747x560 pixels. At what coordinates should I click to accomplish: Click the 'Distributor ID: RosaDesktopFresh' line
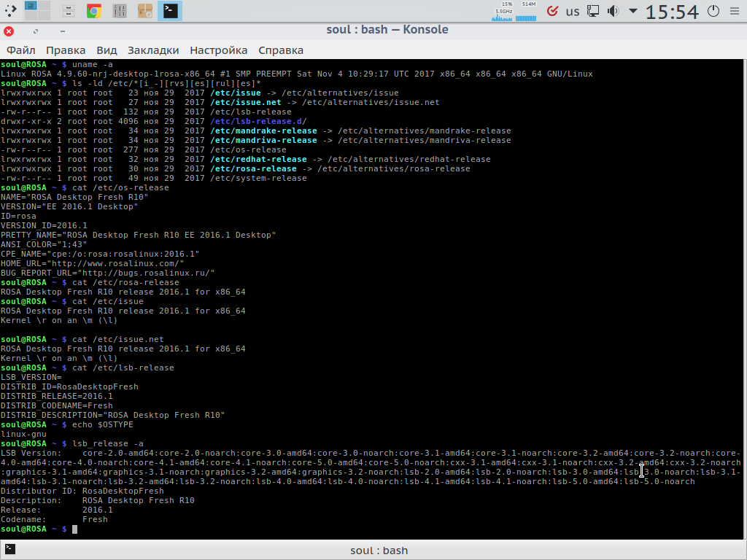coord(82,491)
